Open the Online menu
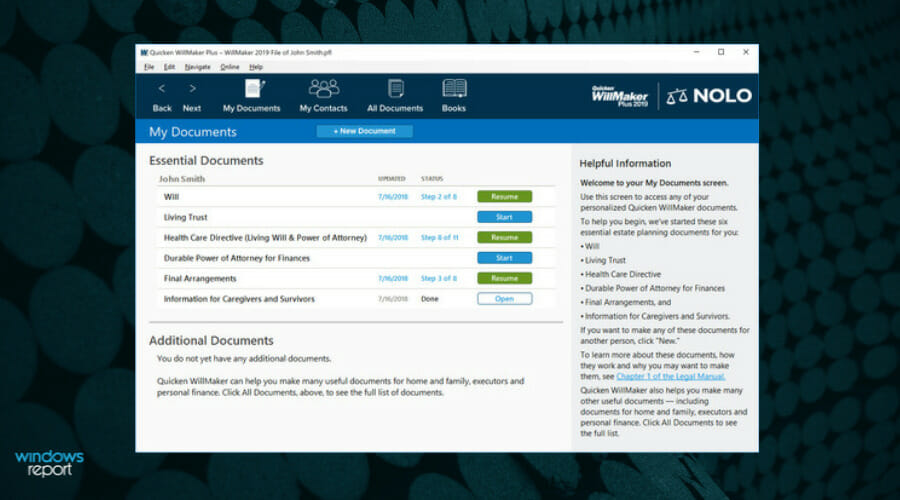The width and height of the screenshot is (900, 500). (x=230, y=67)
